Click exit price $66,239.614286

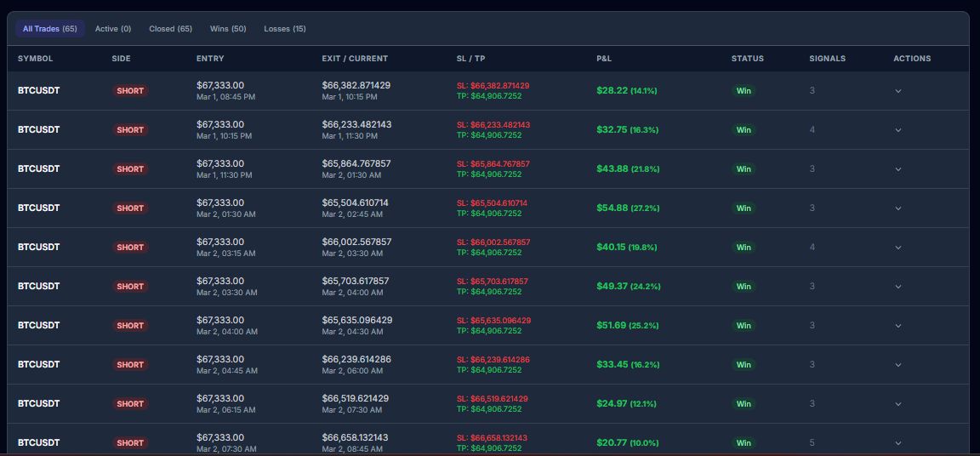click(x=356, y=359)
